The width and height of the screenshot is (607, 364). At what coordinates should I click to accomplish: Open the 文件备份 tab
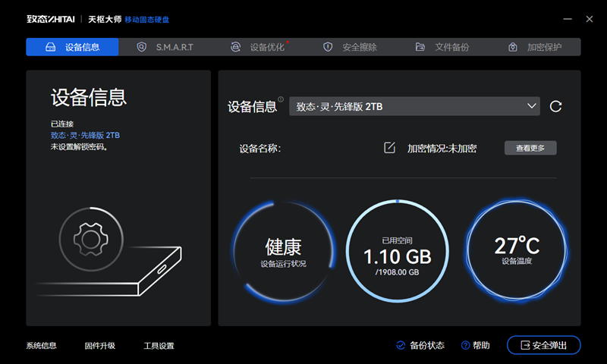[x=443, y=47]
